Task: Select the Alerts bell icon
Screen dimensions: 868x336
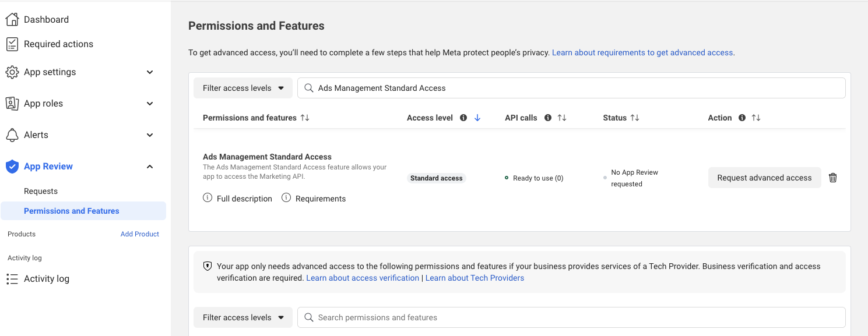Action: coord(12,135)
